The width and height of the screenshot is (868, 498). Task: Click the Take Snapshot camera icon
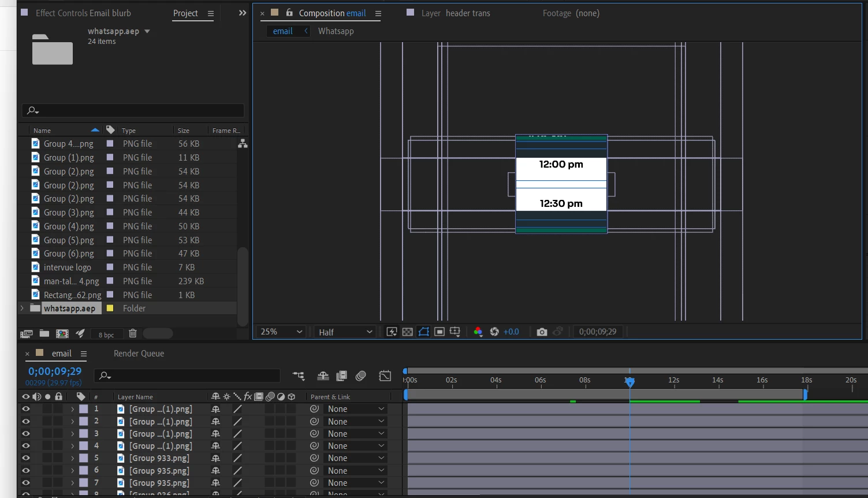pyautogui.click(x=542, y=332)
